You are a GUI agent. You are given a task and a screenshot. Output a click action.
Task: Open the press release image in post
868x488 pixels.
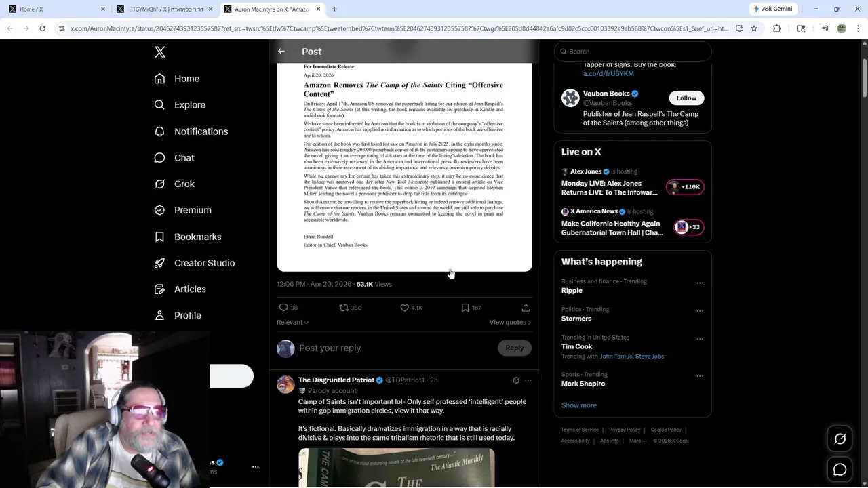click(x=404, y=167)
